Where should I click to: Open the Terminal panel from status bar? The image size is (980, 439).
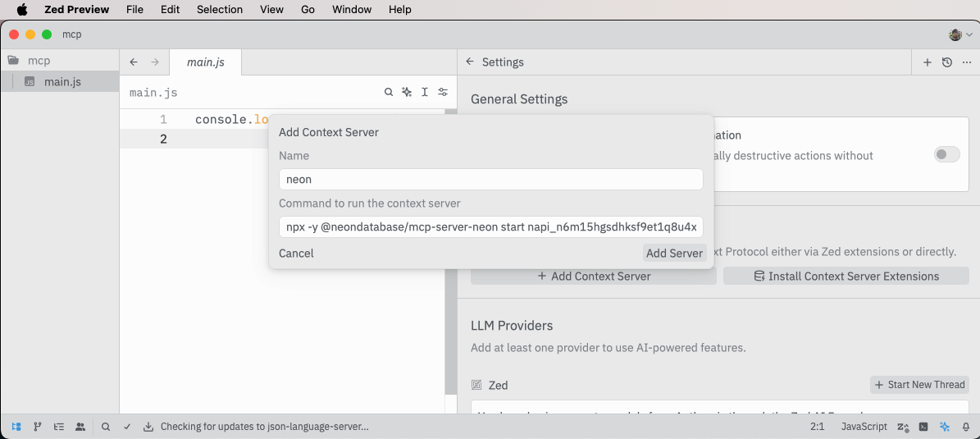923,427
